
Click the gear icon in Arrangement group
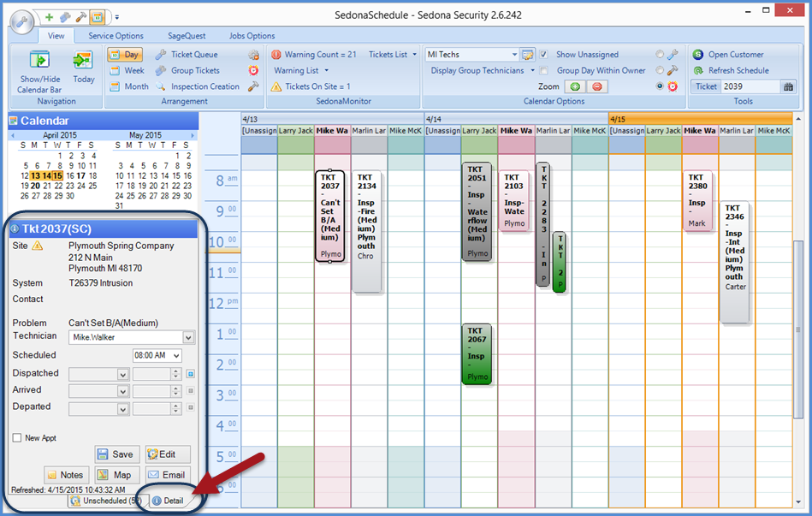pyautogui.click(x=253, y=55)
